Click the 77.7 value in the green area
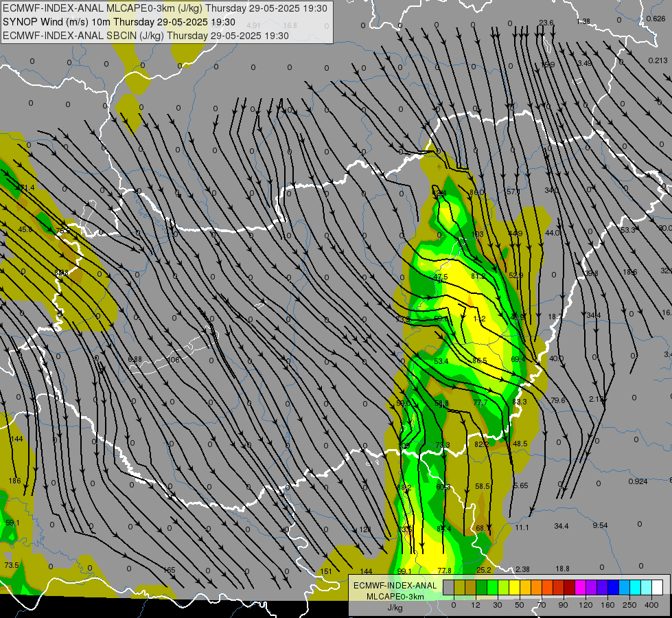 click(480, 402)
